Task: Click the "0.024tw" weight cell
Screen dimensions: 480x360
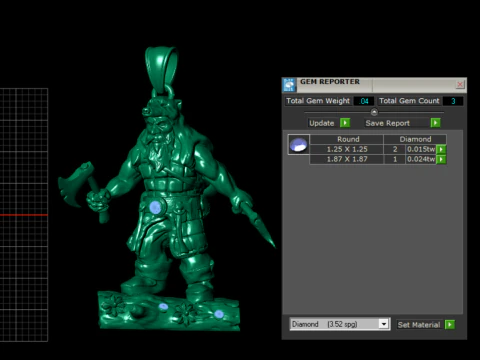Action: coord(421,159)
